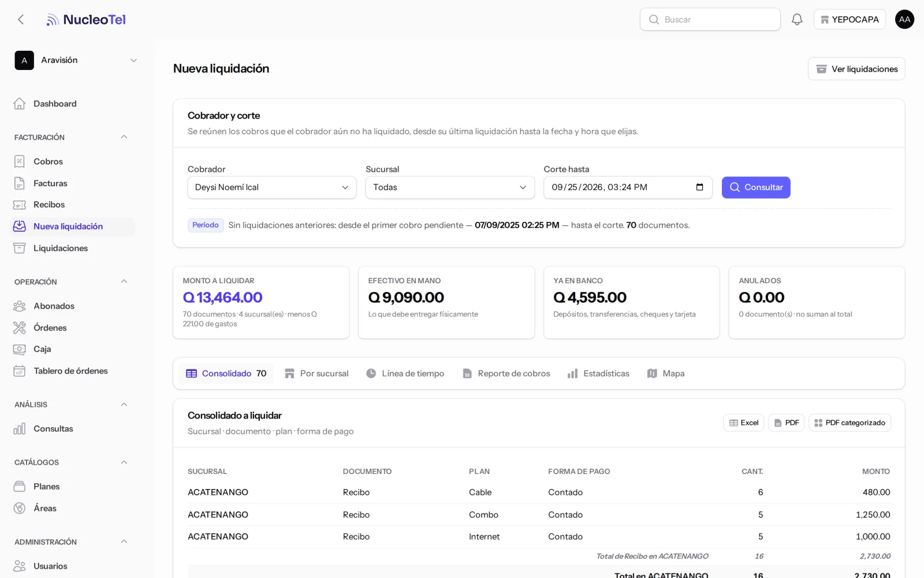Export with PDF categorizado button
924x578 pixels.
coord(850,423)
